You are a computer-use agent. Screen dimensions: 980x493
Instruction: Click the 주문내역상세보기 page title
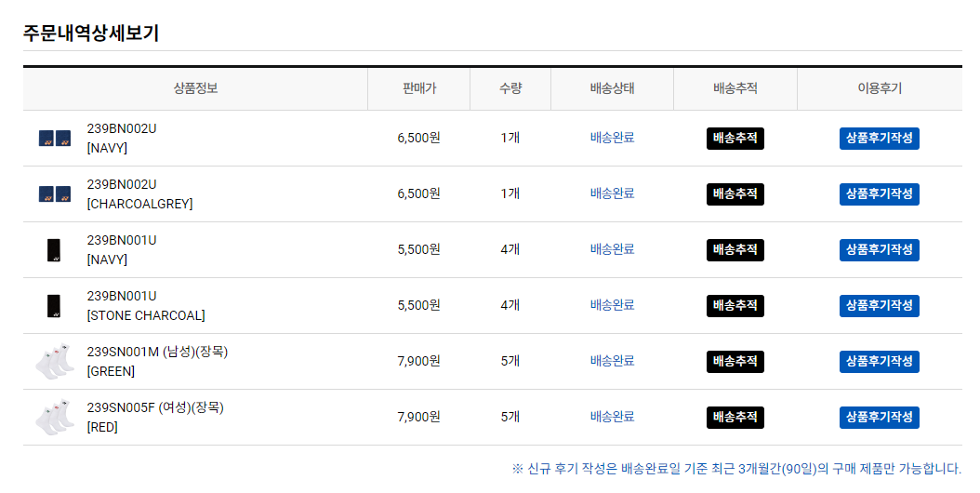click(91, 33)
